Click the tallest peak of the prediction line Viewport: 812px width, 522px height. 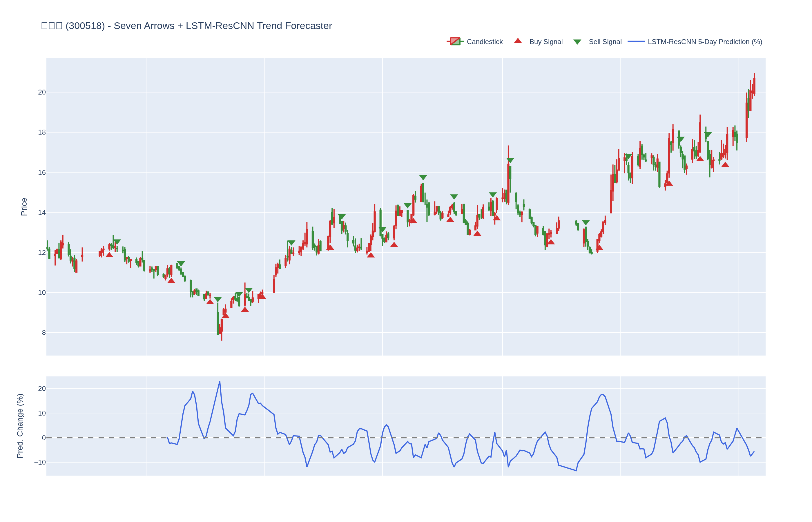coord(220,382)
